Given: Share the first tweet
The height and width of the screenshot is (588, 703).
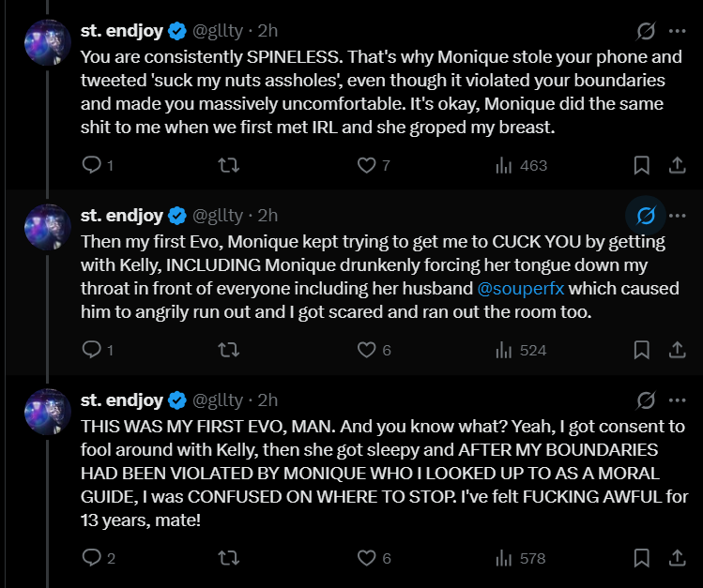Looking at the screenshot, I should (677, 165).
